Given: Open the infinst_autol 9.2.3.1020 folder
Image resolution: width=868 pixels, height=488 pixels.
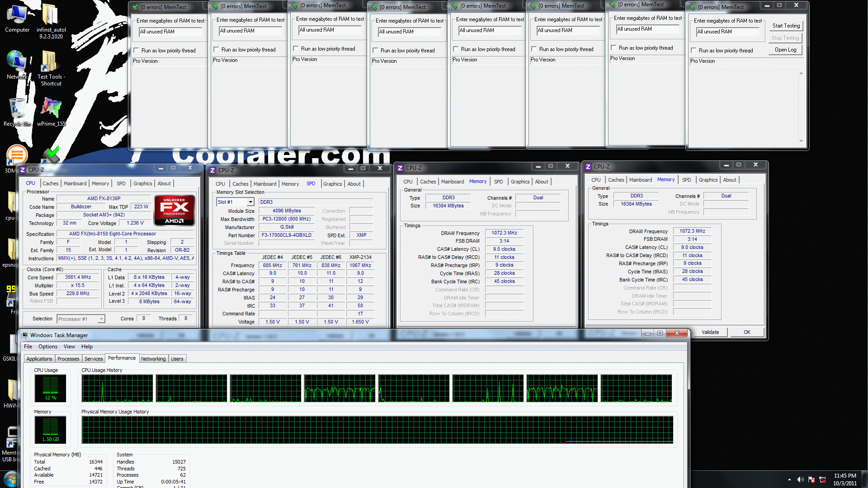Looking at the screenshot, I should [x=51, y=21].
